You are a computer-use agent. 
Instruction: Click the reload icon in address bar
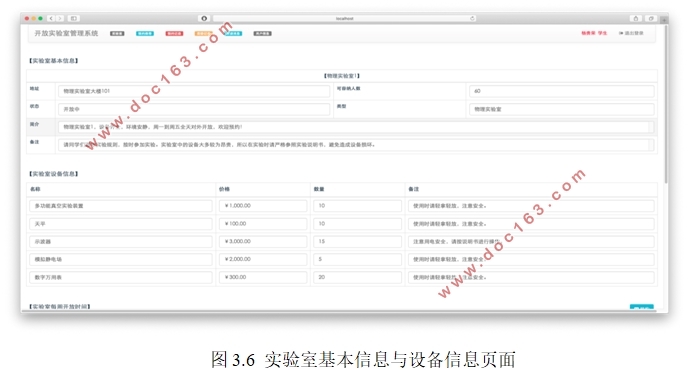472,18
